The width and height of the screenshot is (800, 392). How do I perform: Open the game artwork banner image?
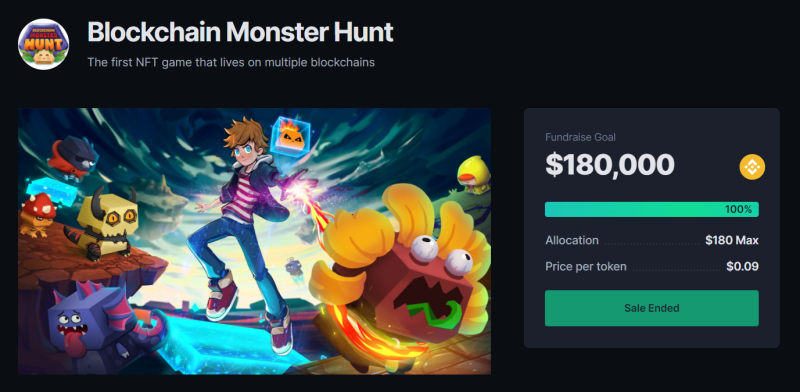(255, 241)
